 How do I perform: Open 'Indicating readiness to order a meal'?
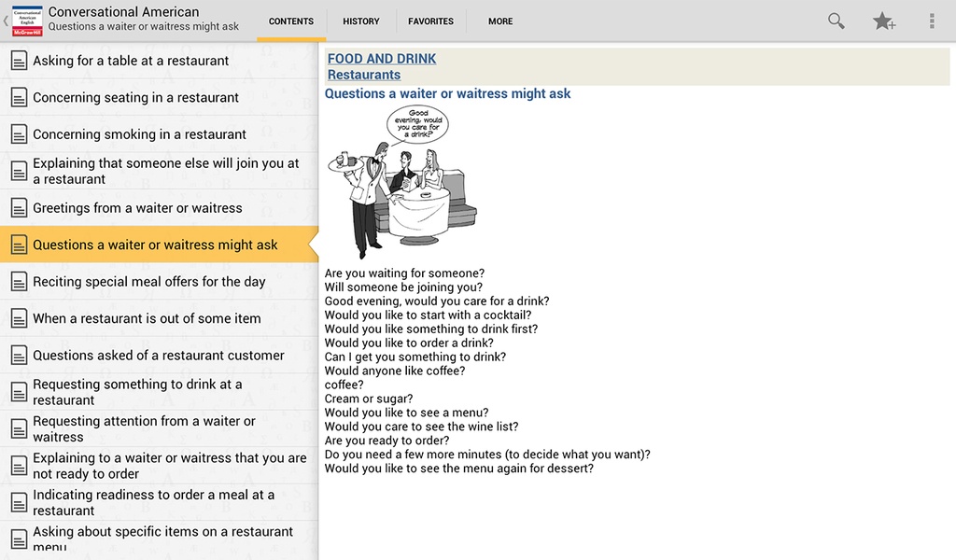159,502
